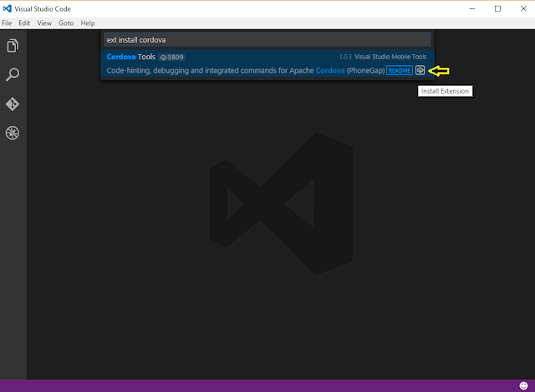Open the View menu

pyautogui.click(x=44, y=23)
